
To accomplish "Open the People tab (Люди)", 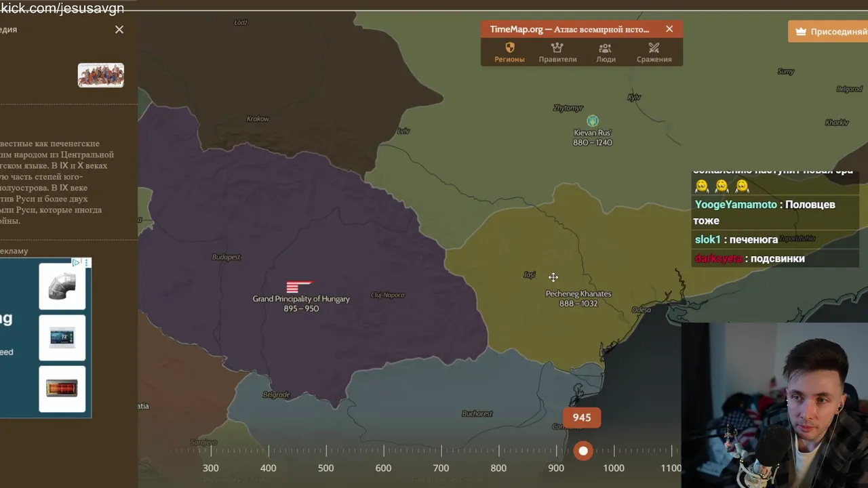I will [x=606, y=52].
